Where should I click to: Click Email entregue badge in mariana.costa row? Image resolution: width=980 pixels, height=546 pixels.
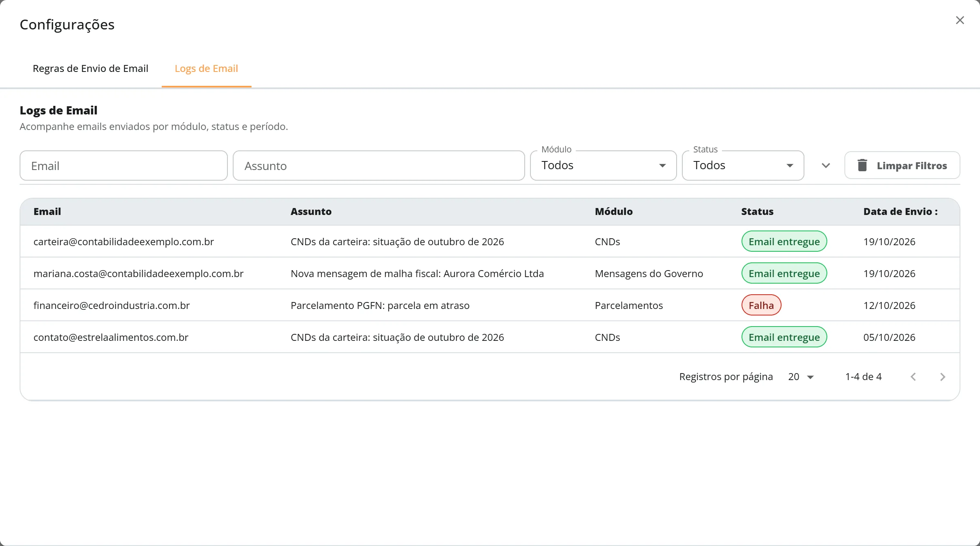tap(784, 273)
